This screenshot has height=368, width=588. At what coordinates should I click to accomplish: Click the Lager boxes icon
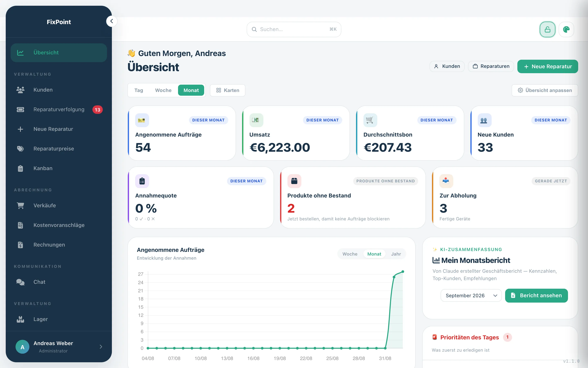[20, 319]
